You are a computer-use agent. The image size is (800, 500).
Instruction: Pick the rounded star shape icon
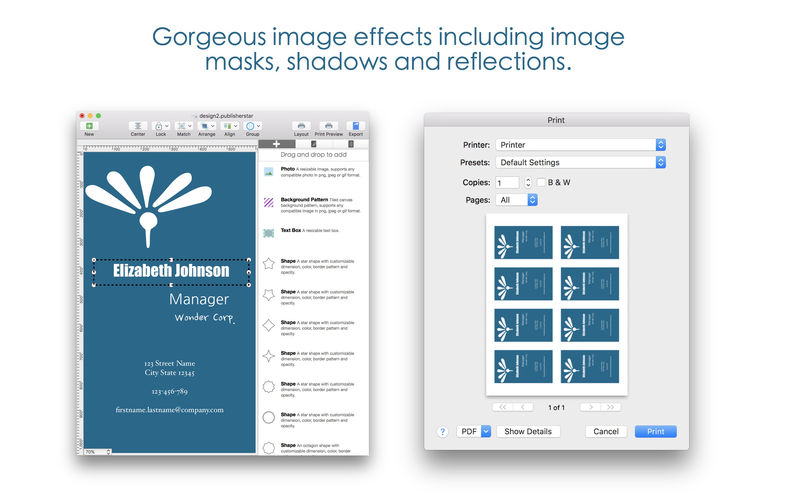coord(268,294)
